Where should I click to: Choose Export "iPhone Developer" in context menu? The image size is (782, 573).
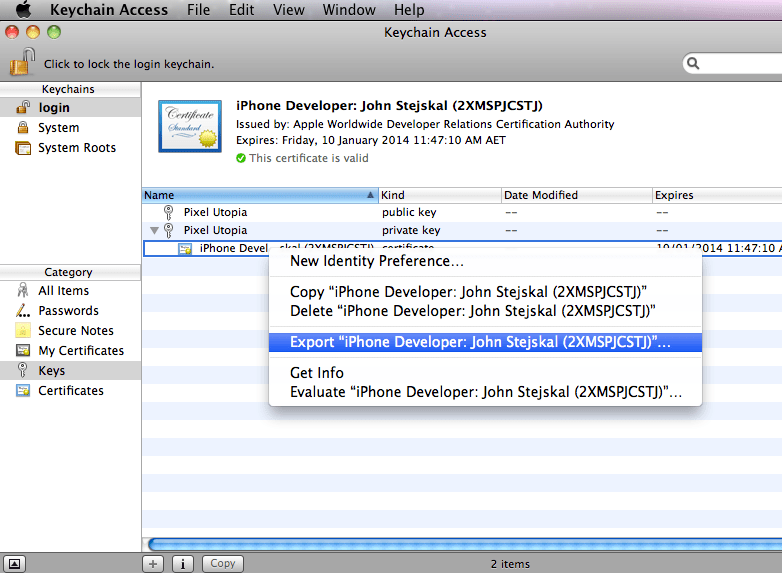pyautogui.click(x=485, y=342)
